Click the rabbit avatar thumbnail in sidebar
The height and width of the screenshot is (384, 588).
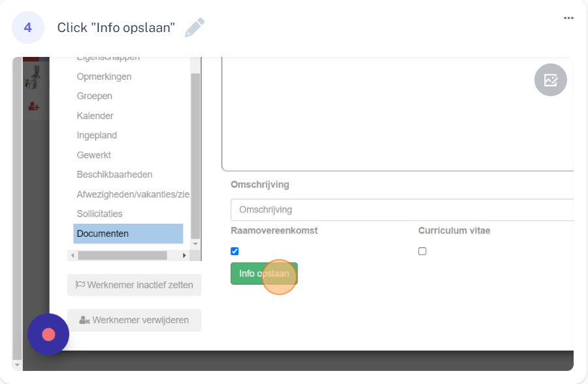(x=33, y=77)
